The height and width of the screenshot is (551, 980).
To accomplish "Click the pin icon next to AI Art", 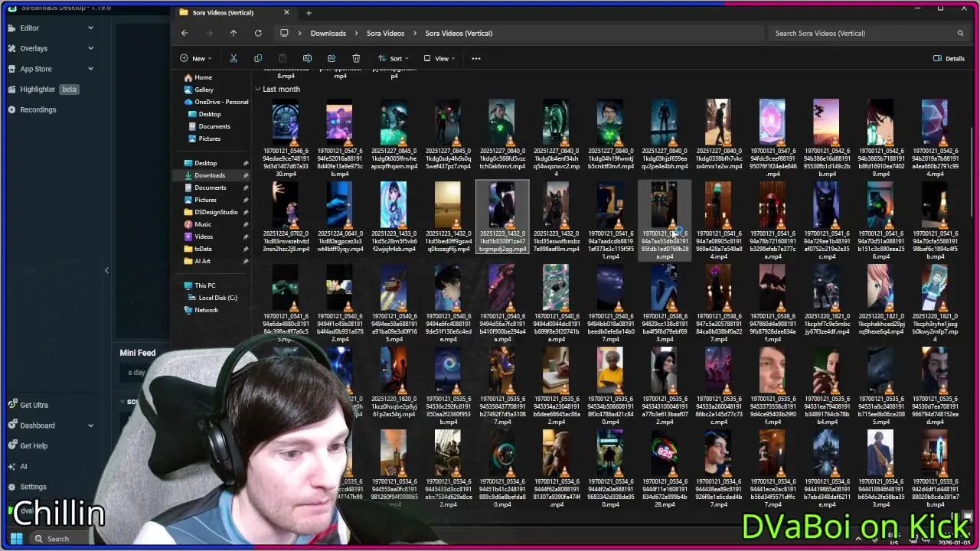I will coord(246,261).
